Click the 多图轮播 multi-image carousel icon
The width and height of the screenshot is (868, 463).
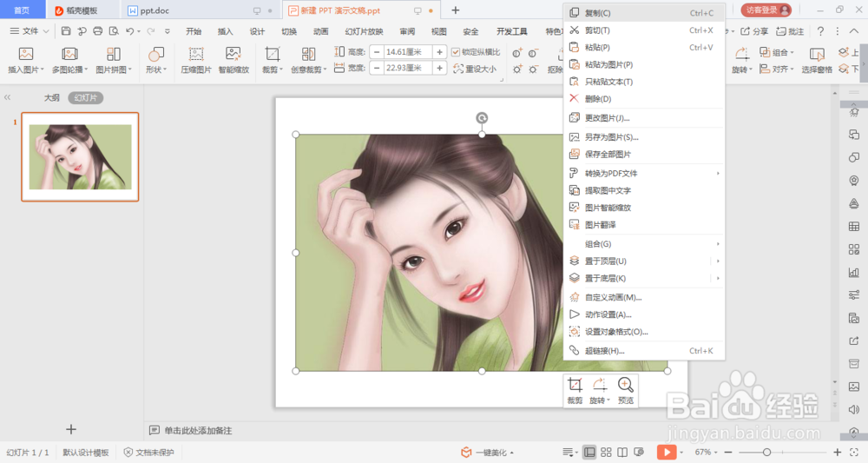click(69, 54)
